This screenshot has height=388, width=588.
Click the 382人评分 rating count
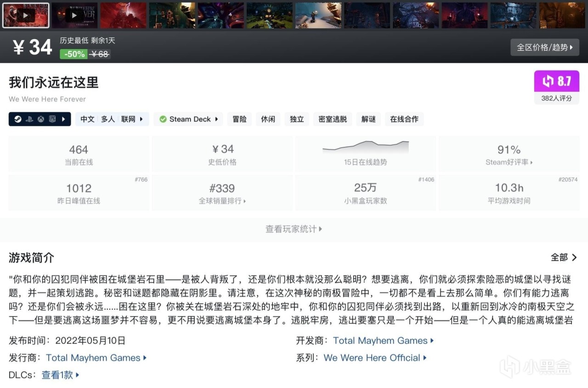[557, 98]
